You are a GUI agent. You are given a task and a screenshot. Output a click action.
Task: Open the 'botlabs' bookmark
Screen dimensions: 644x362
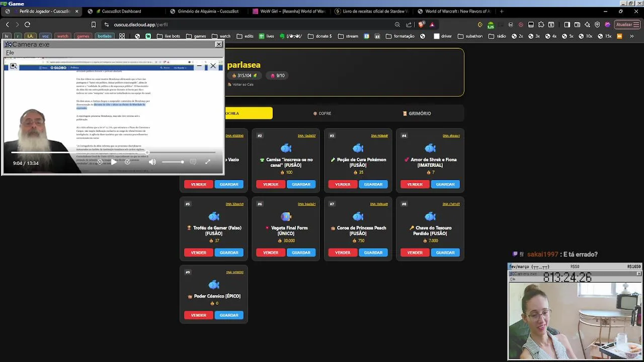pyautogui.click(x=105, y=36)
